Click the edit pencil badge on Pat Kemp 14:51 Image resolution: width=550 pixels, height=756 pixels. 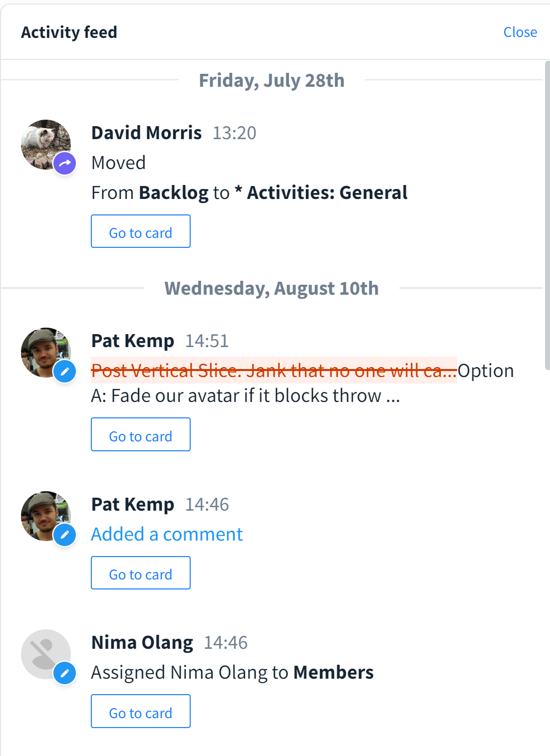pos(65,372)
